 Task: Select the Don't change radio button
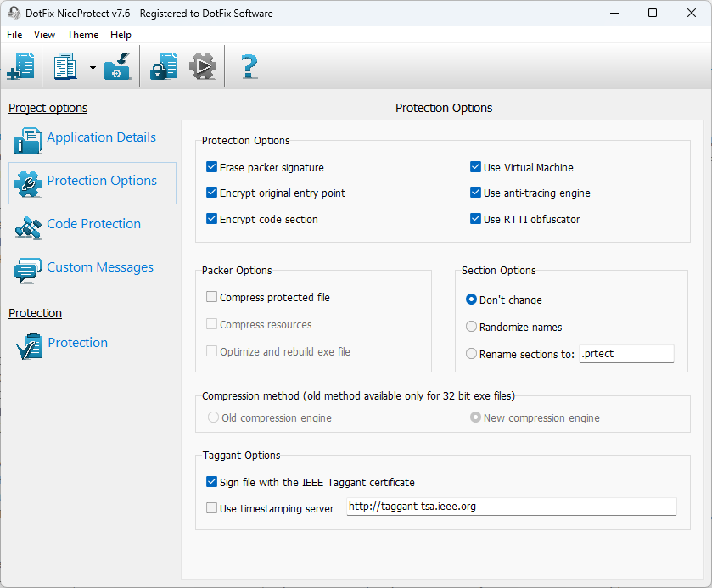[471, 300]
